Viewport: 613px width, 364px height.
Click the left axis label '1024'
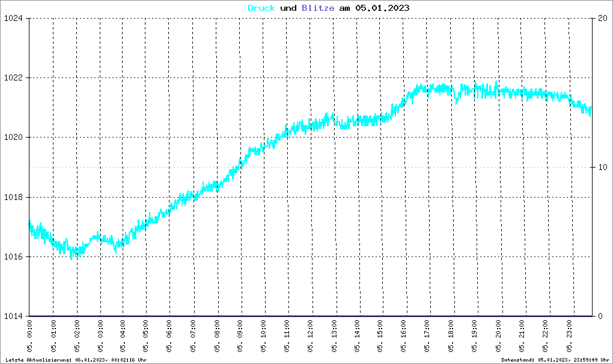tap(12, 19)
